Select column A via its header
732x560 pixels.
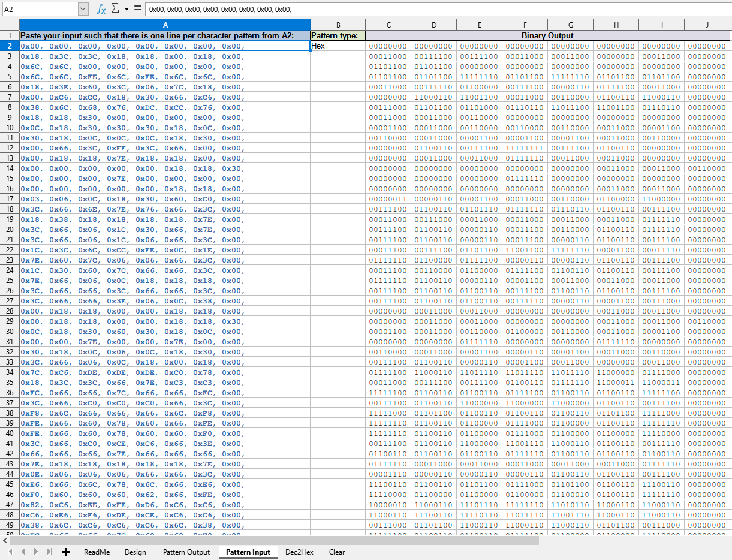click(165, 25)
